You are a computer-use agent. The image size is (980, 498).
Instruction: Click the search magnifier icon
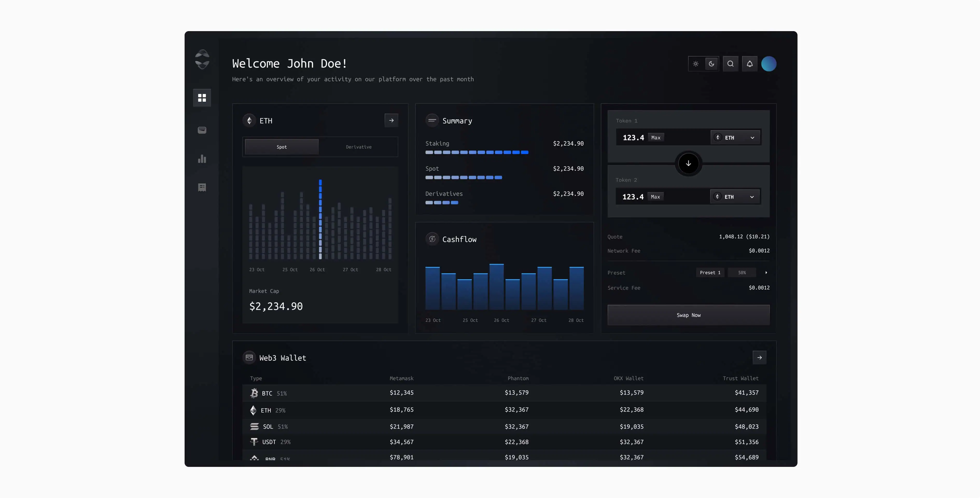[x=730, y=64]
